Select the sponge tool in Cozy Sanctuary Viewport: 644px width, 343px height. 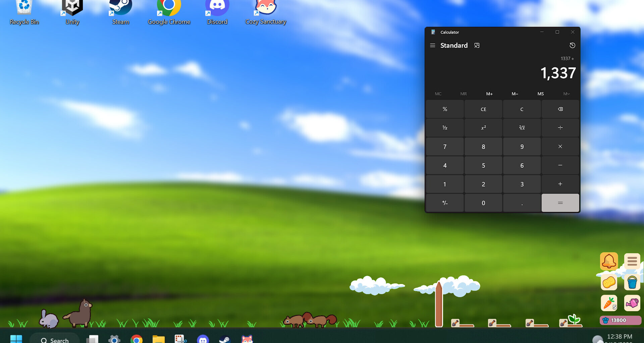coord(609,282)
